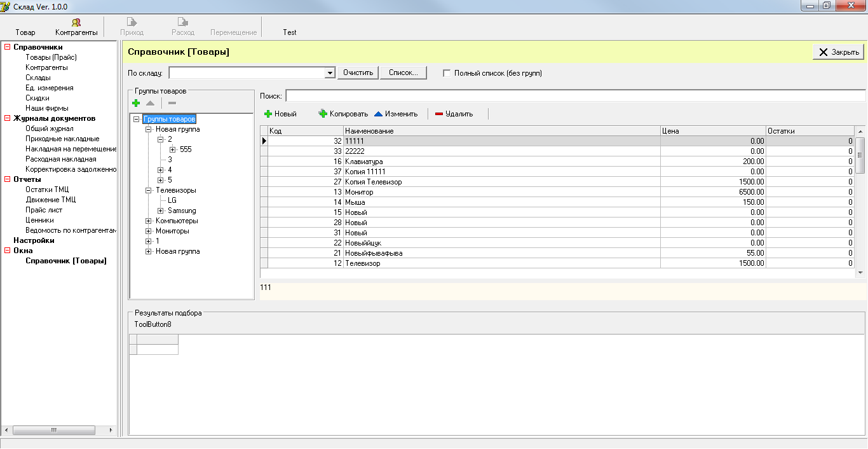Open Приходные накладные in sidebar

pyautogui.click(x=62, y=139)
